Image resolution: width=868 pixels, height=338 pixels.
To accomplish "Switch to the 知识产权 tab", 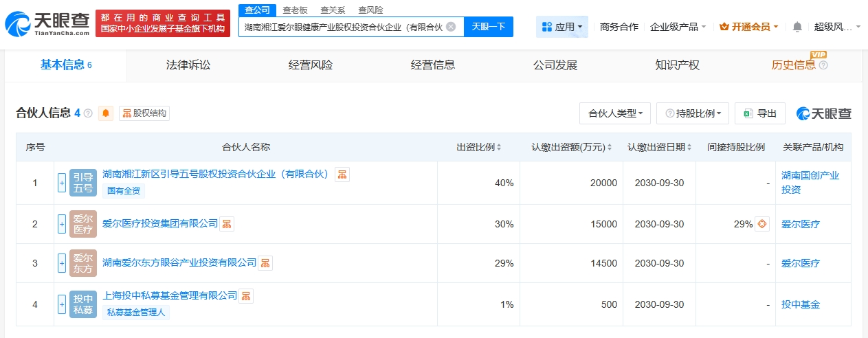I will 677,65.
